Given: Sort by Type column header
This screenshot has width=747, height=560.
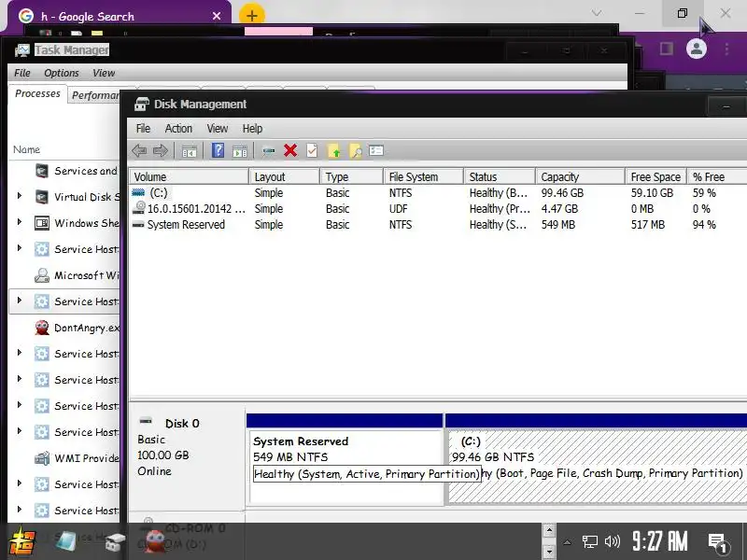Looking at the screenshot, I should 352,176.
